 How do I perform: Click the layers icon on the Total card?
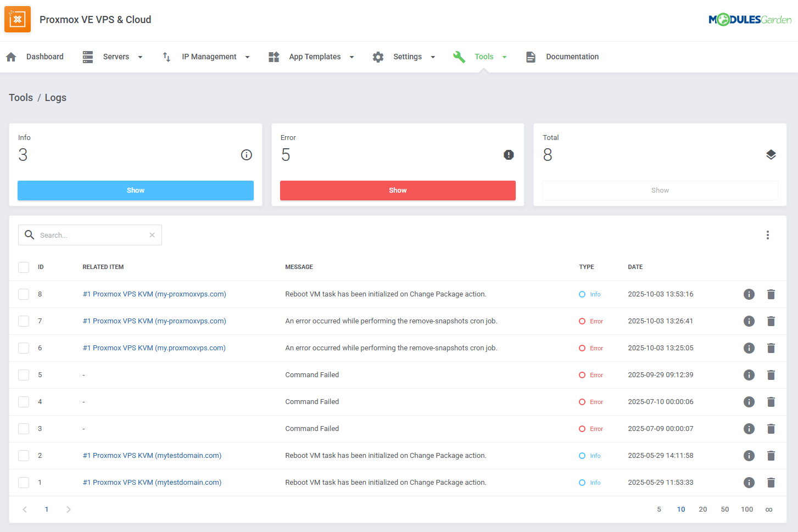click(771, 155)
